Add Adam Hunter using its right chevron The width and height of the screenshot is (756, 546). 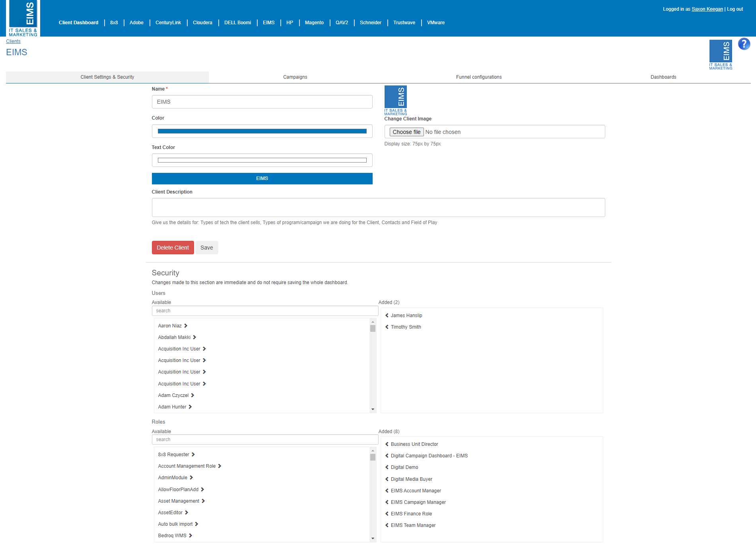pyautogui.click(x=190, y=407)
